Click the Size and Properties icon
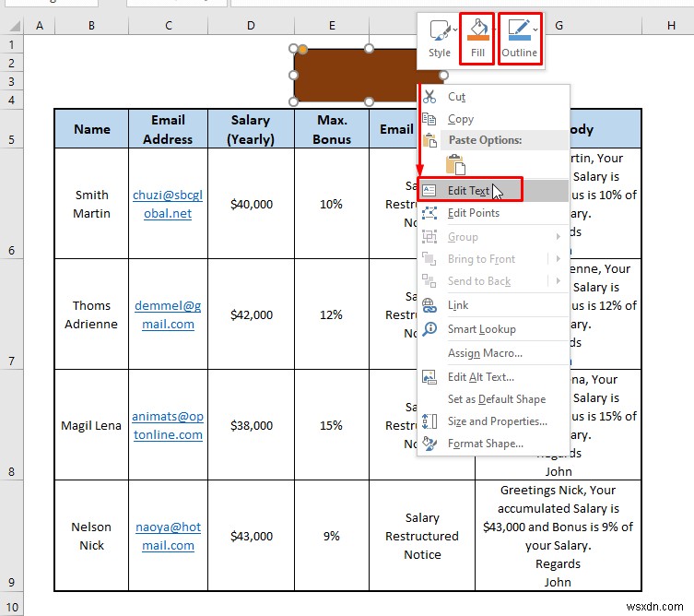 coord(429,421)
